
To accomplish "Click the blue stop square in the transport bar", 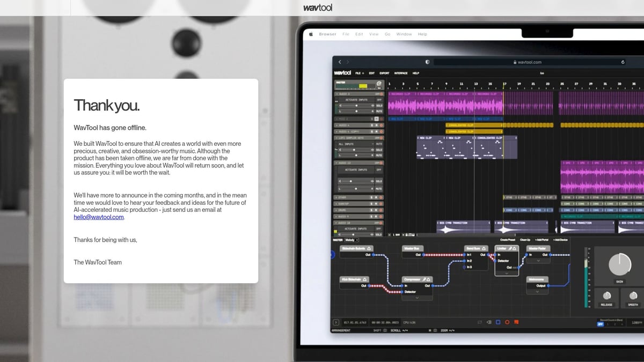I will 498,322.
